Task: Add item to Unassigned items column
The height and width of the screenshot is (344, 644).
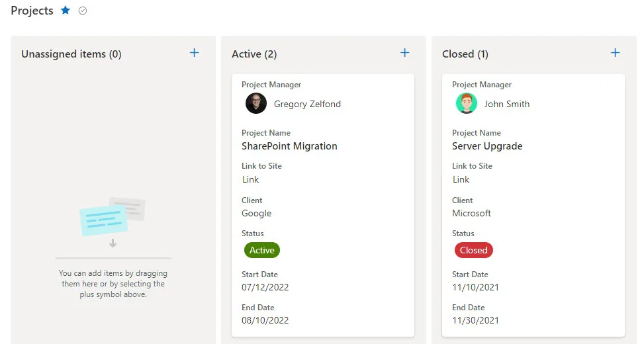Action: (194, 53)
